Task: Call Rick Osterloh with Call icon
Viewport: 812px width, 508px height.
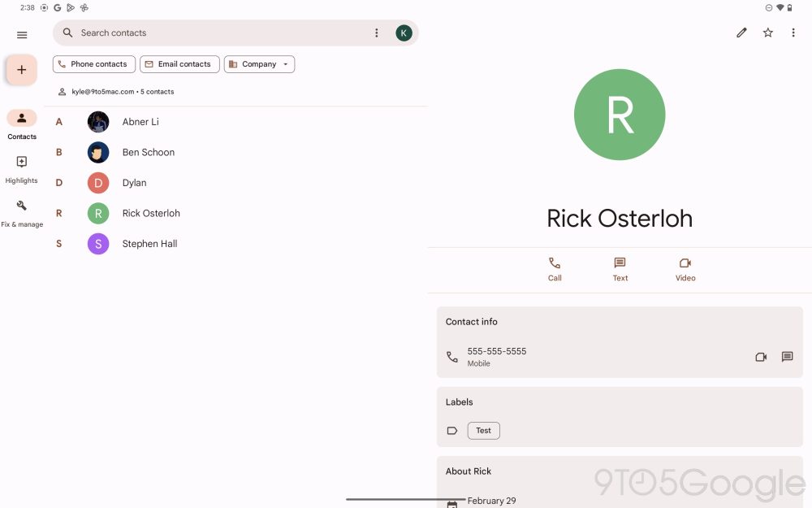Action: [x=555, y=268]
